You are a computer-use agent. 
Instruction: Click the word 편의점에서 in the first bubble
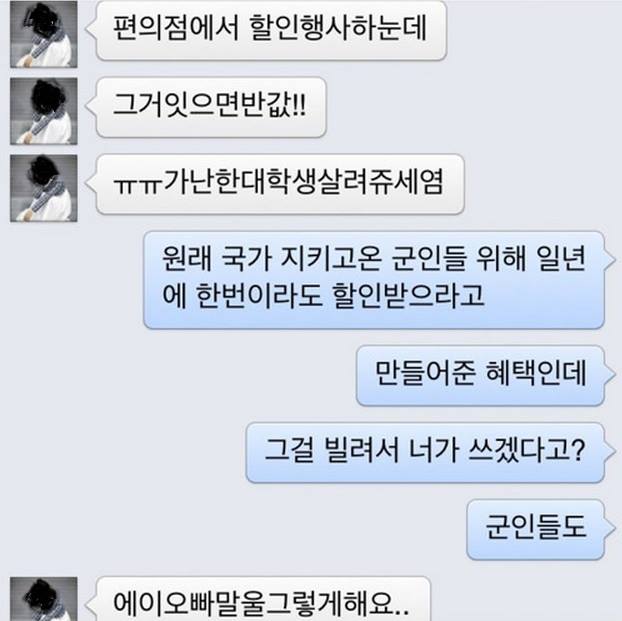(177, 28)
